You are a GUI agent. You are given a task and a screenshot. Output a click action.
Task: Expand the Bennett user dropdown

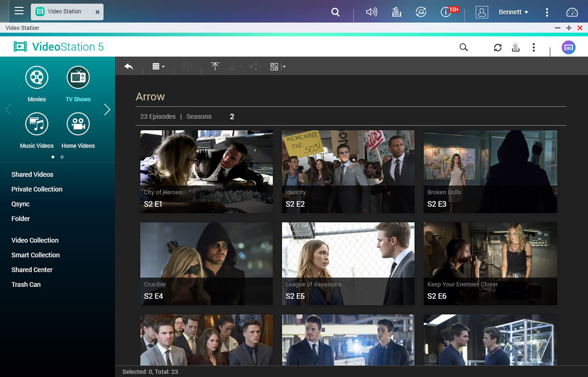pos(514,12)
